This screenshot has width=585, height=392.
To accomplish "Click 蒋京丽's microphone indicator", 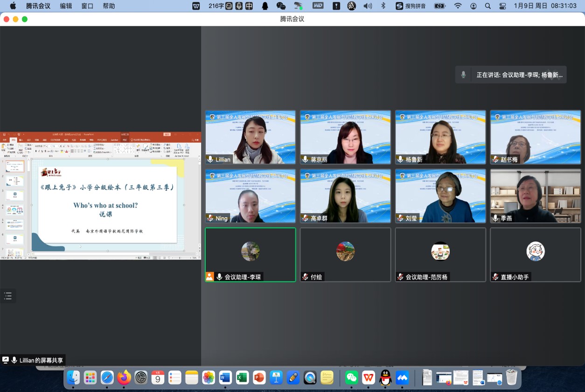I will pyautogui.click(x=306, y=159).
